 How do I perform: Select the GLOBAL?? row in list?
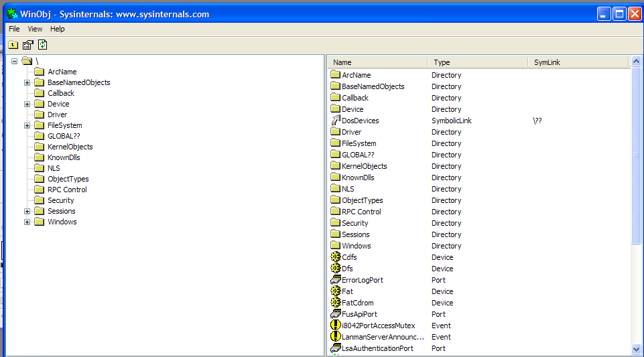[x=479, y=155]
